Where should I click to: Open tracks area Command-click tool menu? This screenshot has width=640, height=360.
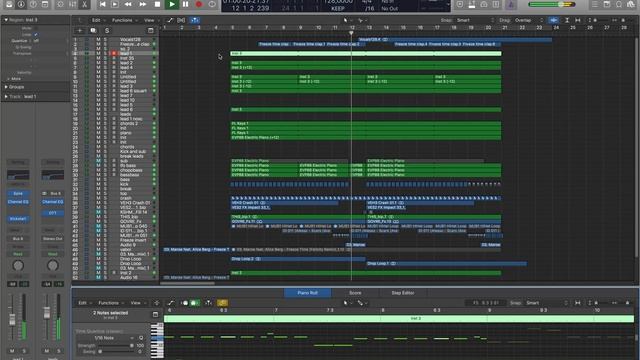coord(361,20)
